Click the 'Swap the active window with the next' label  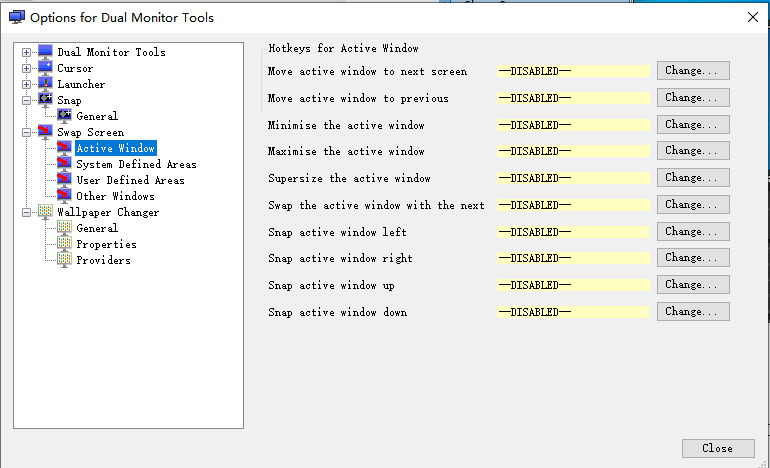click(376, 205)
